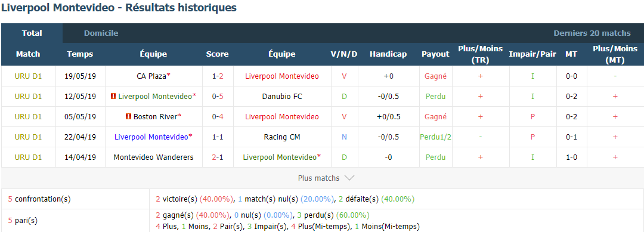The height and width of the screenshot is (232, 644).
Task: Click URU D1 league link in first row
Action: pos(29,76)
